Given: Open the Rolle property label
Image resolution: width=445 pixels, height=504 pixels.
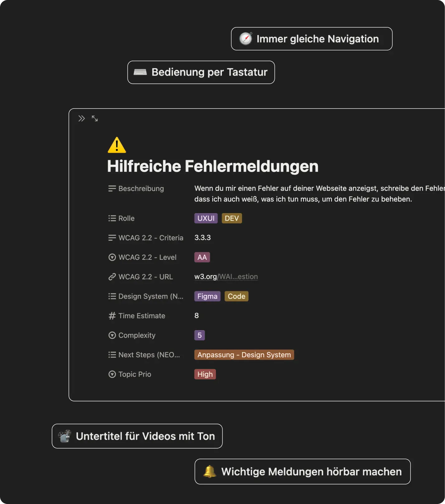Looking at the screenshot, I should point(126,218).
